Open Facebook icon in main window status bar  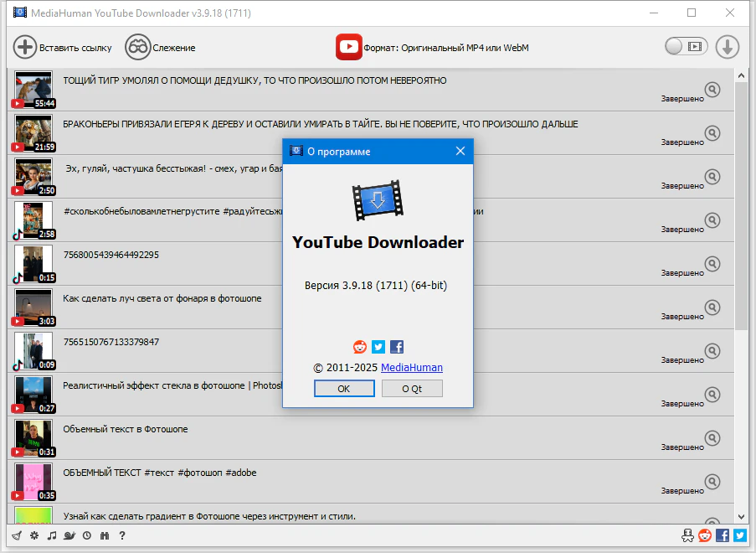point(723,535)
